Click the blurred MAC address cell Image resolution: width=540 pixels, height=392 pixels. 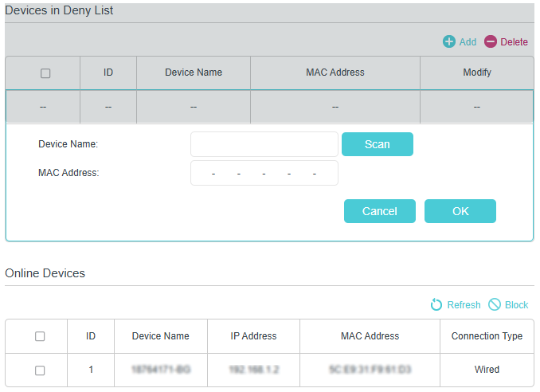(370, 370)
